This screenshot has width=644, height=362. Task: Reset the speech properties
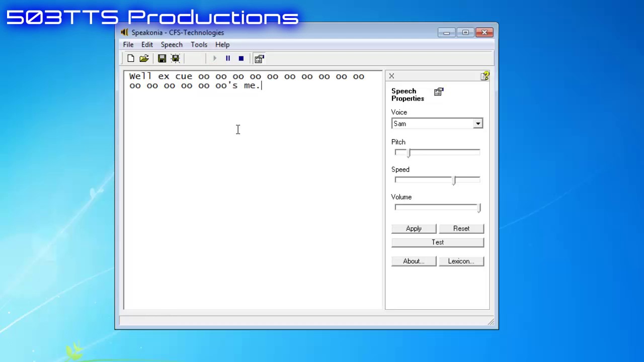click(461, 229)
